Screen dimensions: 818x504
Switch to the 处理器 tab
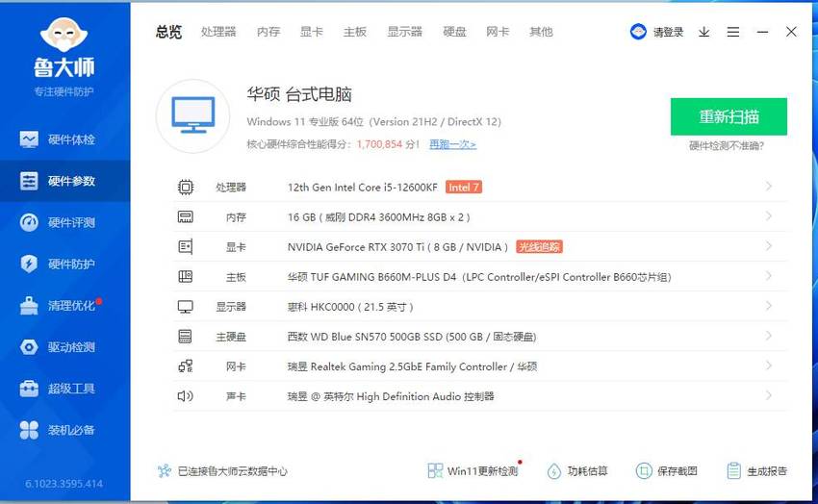point(218,32)
